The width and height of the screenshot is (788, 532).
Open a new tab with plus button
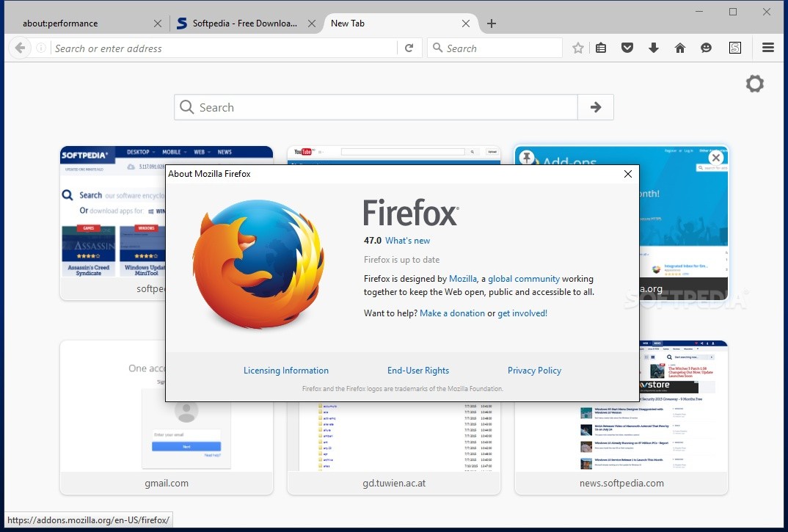492,23
